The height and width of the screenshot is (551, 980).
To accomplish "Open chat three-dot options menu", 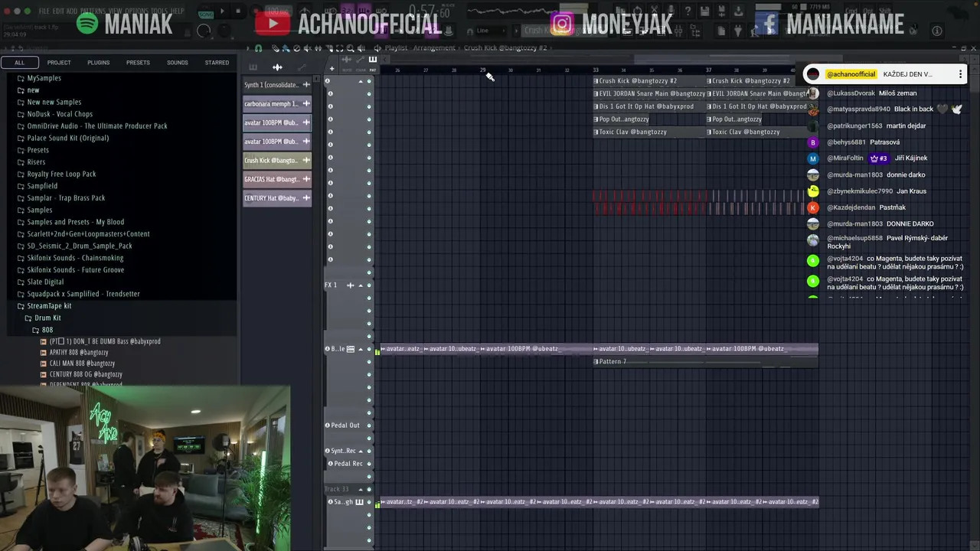I will point(960,74).
